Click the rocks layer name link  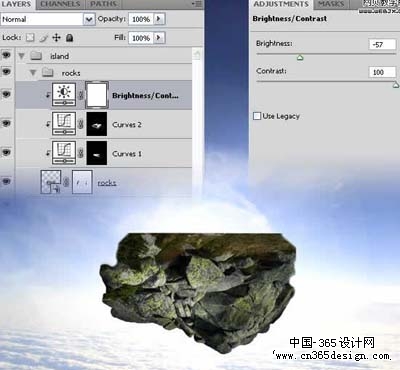coord(107,183)
